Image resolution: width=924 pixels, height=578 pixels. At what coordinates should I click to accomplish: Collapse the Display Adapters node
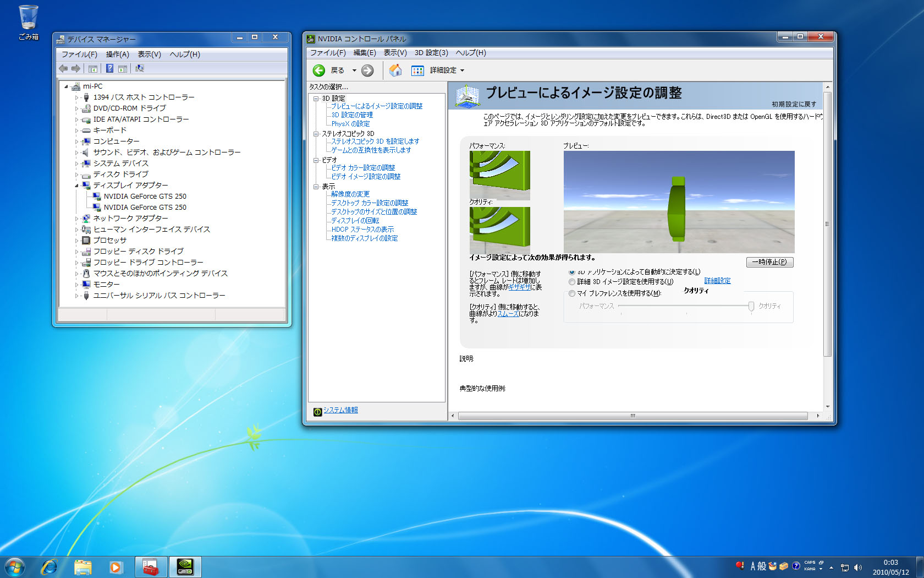[x=77, y=186]
